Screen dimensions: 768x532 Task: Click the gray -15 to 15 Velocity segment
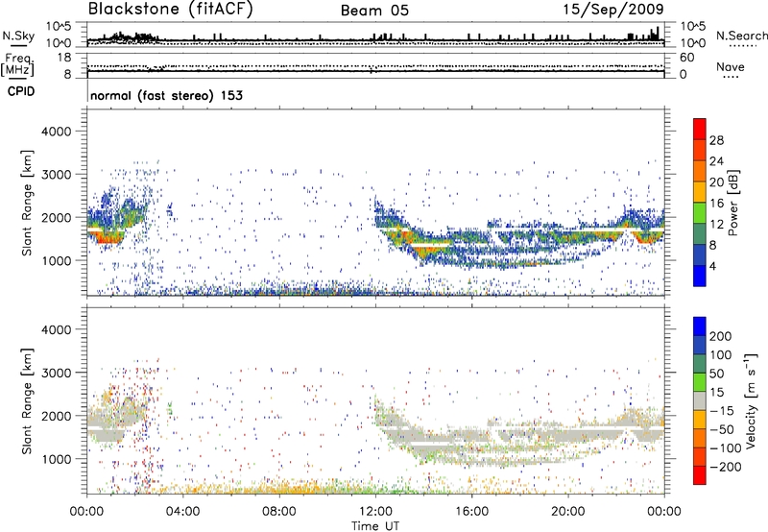(700, 400)
